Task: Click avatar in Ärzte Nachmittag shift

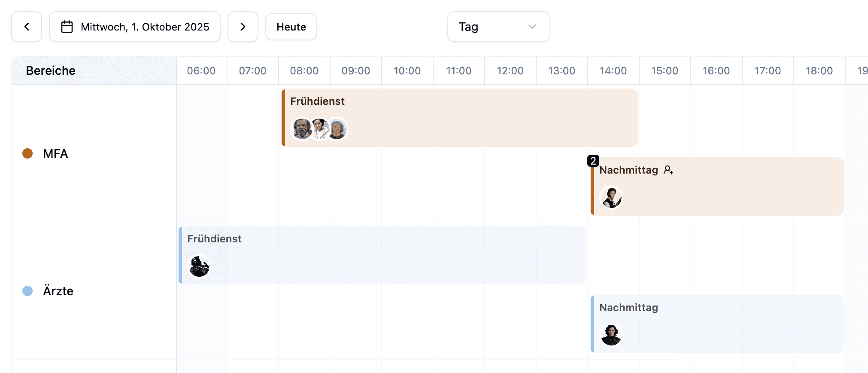Action: point(611,335)
